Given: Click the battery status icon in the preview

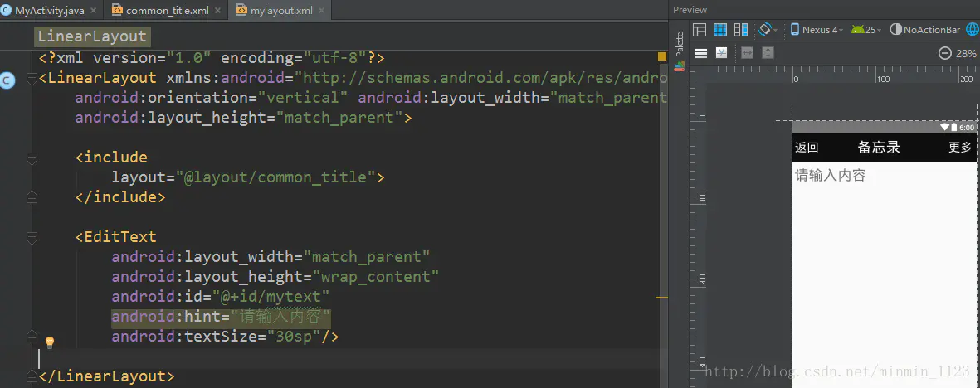Looking at the screenshot, I should pos(954,128).
